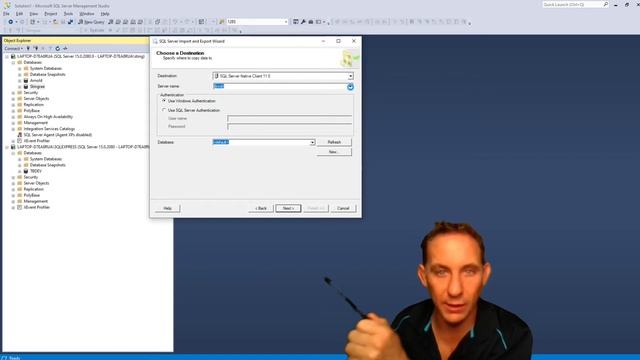Click the Object Explorer panel title
Image resolution: width=640 pixels, height=360 pixels.
18,40
